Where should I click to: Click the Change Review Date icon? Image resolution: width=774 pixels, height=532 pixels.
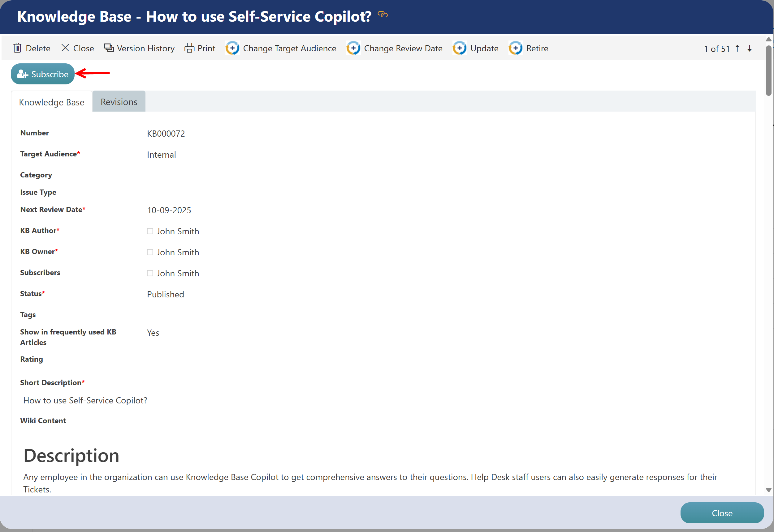click(353, 48)
